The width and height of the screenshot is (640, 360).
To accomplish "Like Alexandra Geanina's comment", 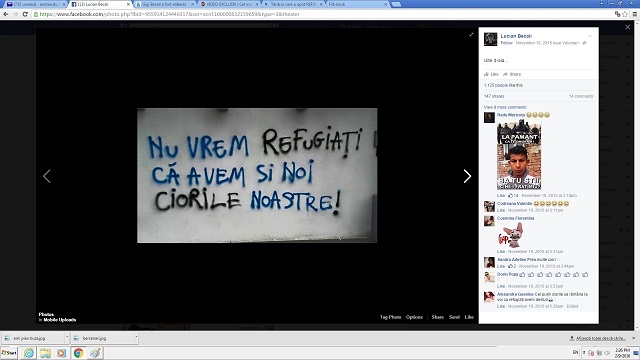I will [501, 306].
